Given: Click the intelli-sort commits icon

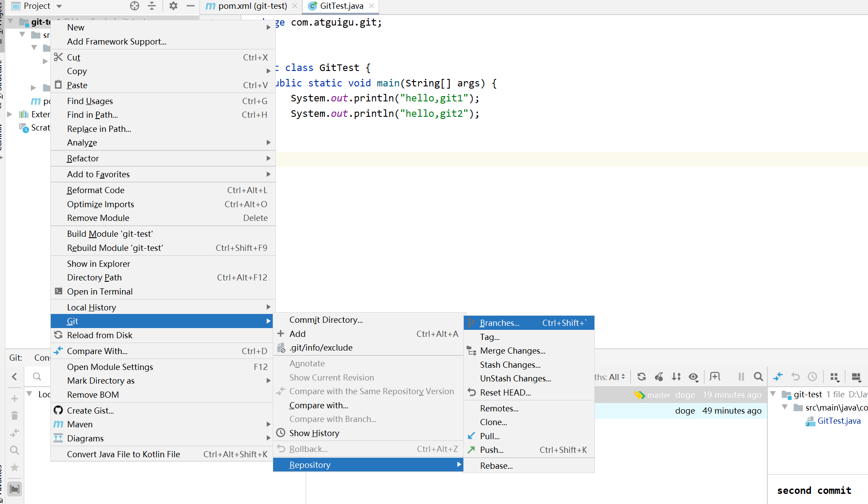Looking at the screenshot, I should click(x=676, y=377).
